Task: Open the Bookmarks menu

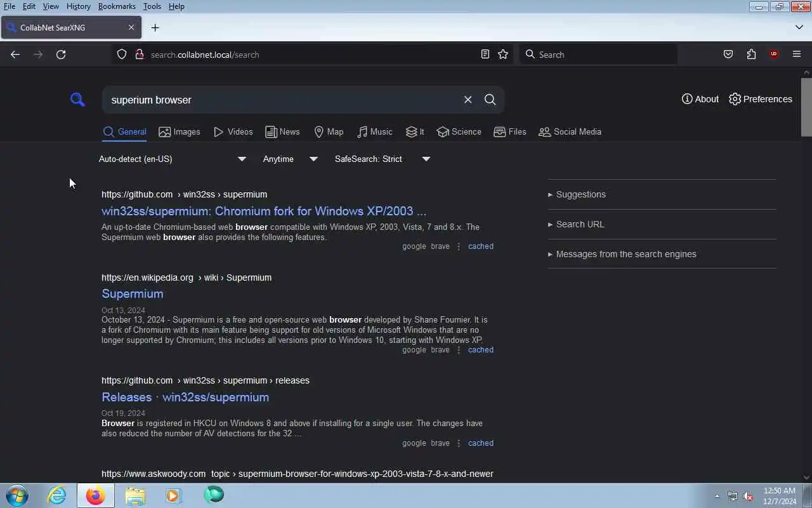Action: point(117,6)
